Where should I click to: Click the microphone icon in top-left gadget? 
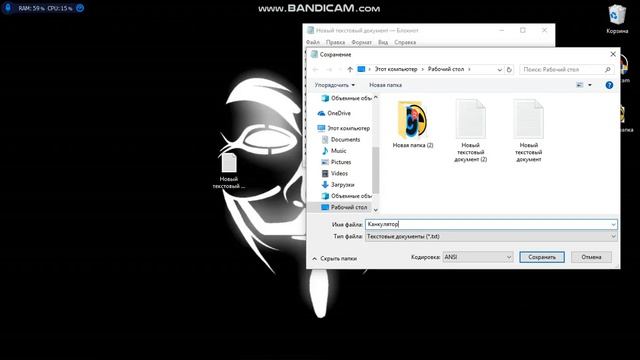[8, 8]
